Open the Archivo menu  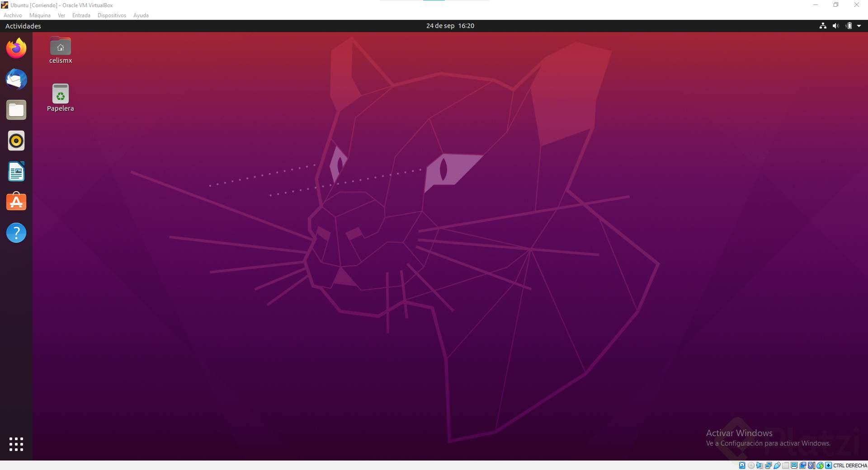pyautogui.click(x=13, y=15)
